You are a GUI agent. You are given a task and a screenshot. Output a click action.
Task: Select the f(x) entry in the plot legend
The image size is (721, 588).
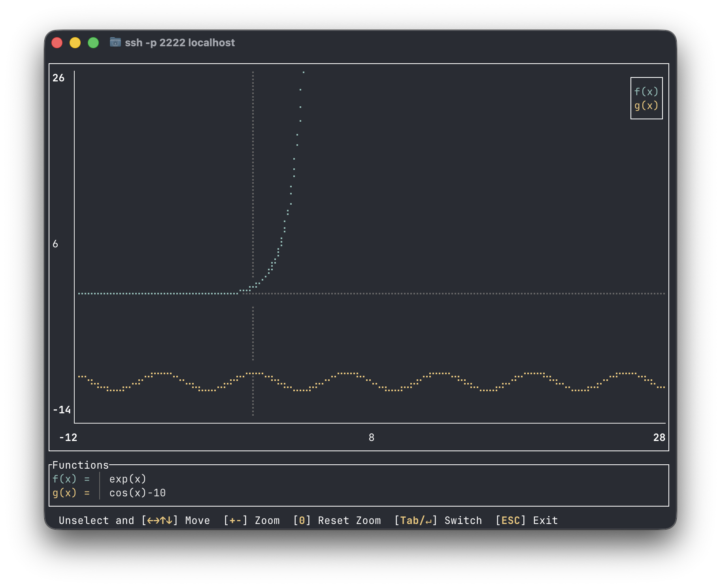point(646,92)
